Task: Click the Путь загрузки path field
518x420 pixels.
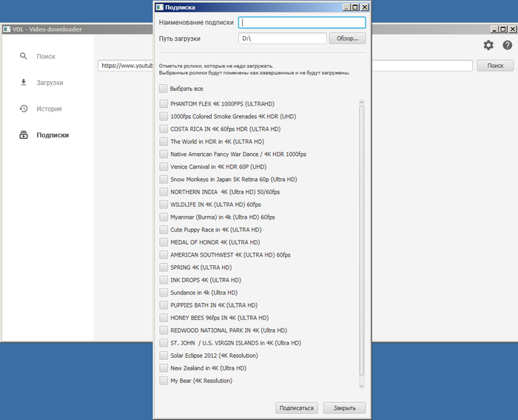Action: (x=283, y=38)
